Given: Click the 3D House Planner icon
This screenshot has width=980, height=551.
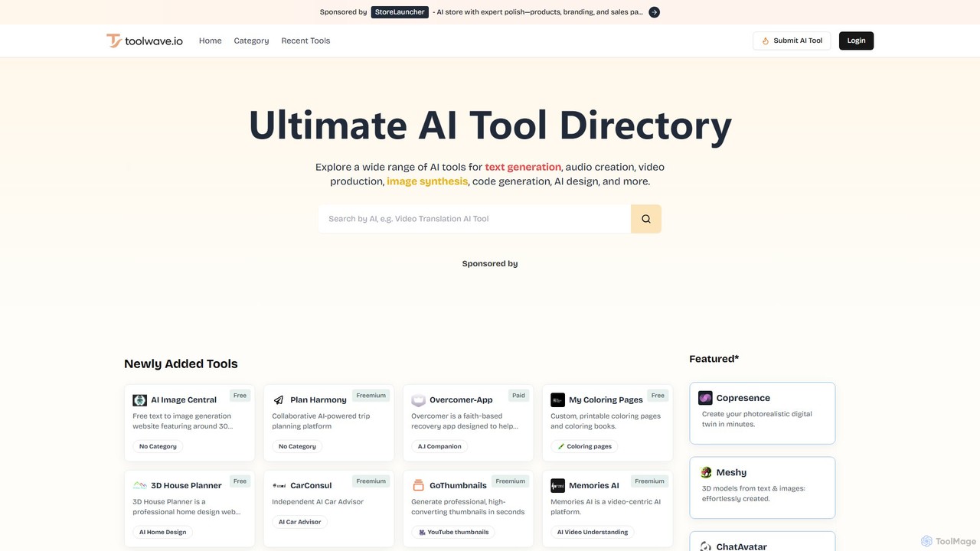Looking at the screenshot, I should (x=139, y=486).
